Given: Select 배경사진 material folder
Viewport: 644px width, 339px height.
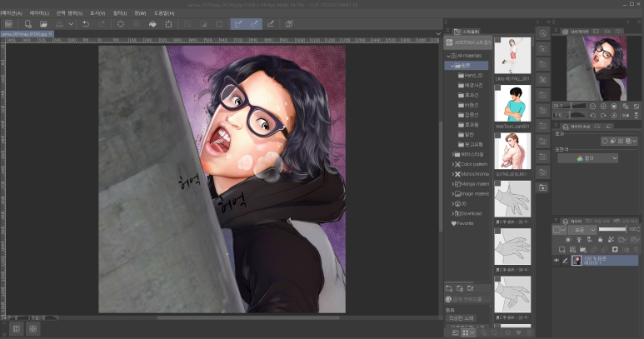Looking at the screenshot, I should click(x=470, y=85).
